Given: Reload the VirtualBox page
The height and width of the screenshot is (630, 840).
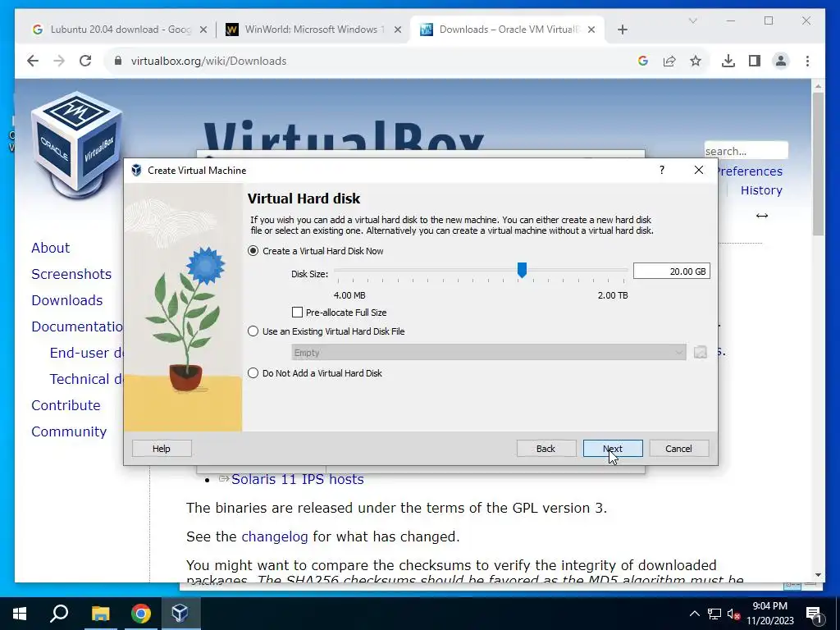Looking at the screenshot, I should click(85, 61).
